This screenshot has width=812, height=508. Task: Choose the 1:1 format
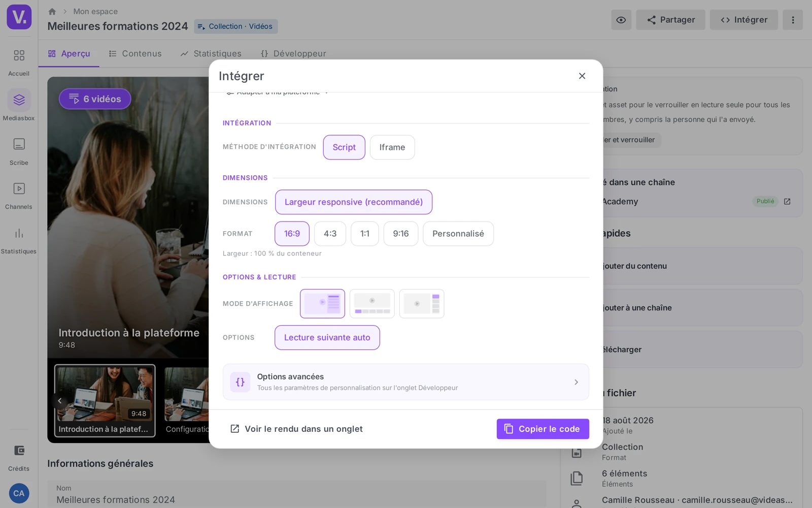coord(365,234)
